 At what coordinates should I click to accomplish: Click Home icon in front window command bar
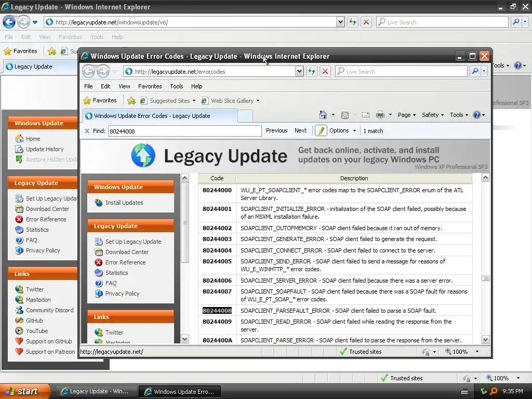tap(323, 115)
